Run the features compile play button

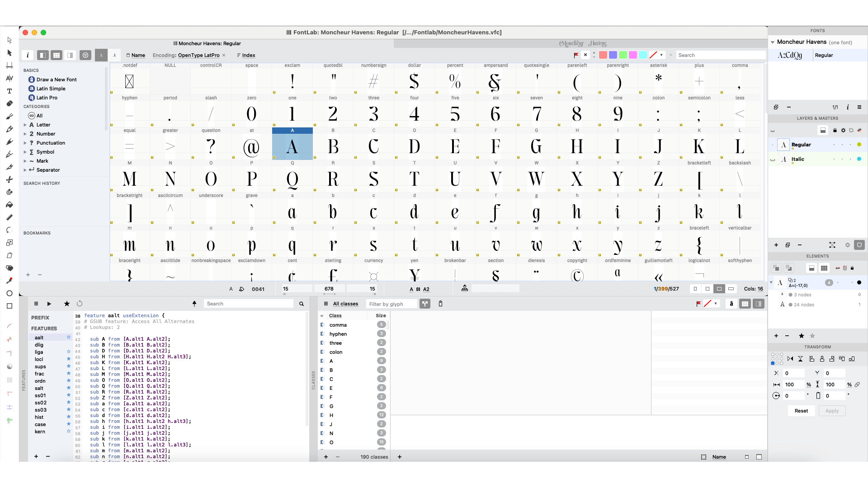49,304
